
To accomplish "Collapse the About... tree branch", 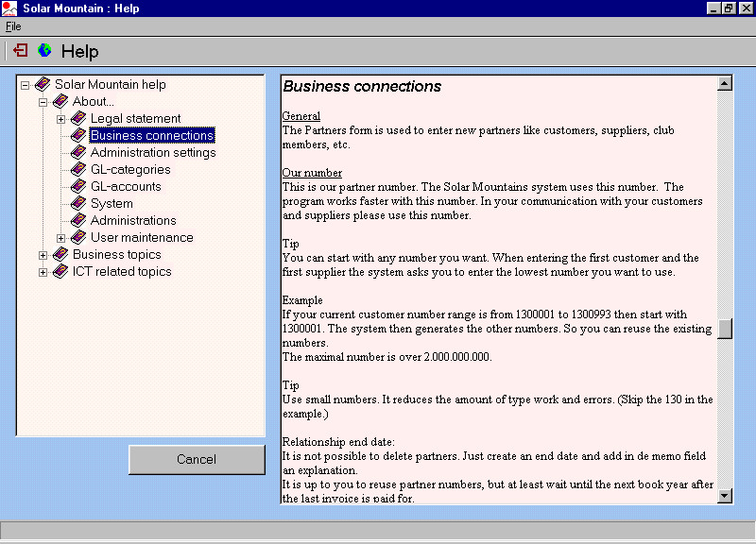I will click(43, 102).
